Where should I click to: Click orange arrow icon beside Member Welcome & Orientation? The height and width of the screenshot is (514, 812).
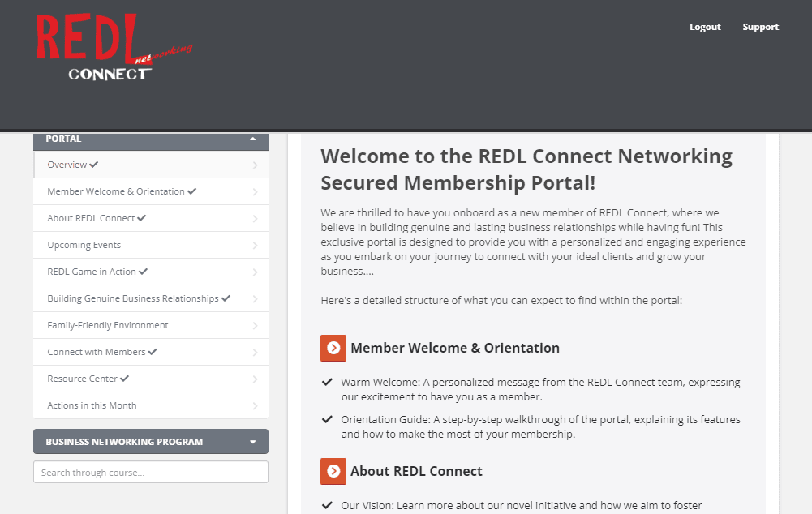333,348
